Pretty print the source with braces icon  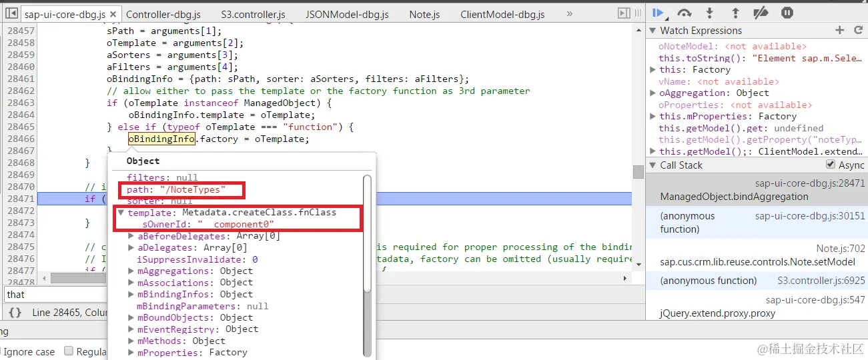point(15,312)
